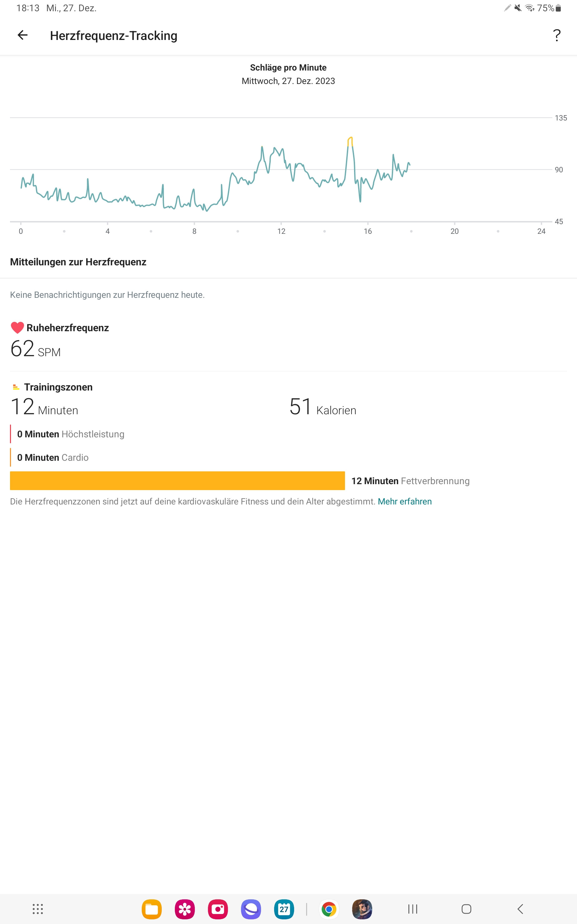Tap 0 Minuten Höchstleistung row
Screen dimensions: 577x924
pyautogui.click(x=71, y=434)
